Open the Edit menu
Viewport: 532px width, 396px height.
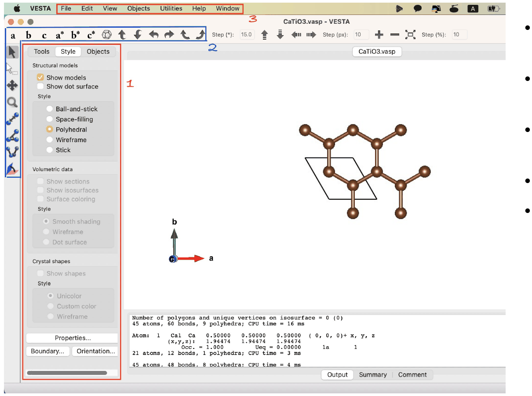point(87,8)
